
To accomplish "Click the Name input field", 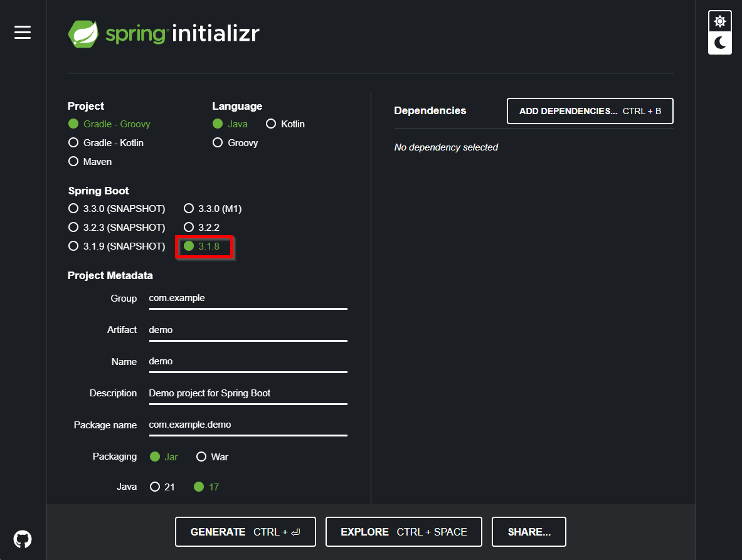I will coord(248,362).
